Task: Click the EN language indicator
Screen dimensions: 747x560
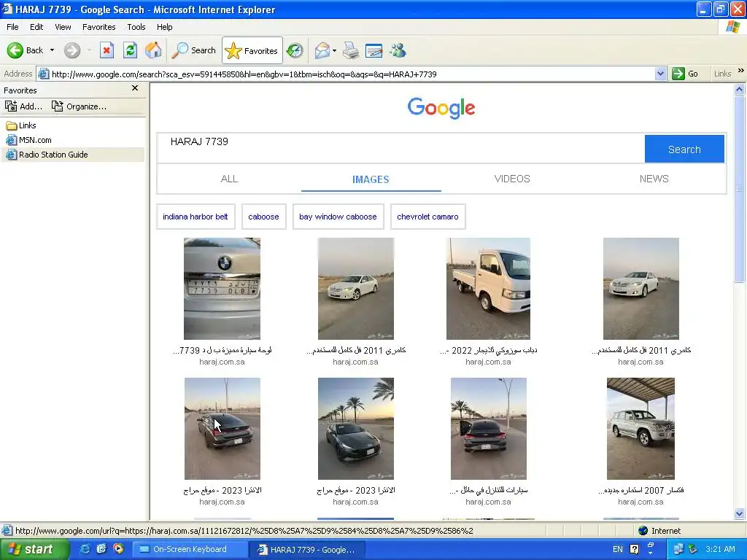Action: point(617,549)
